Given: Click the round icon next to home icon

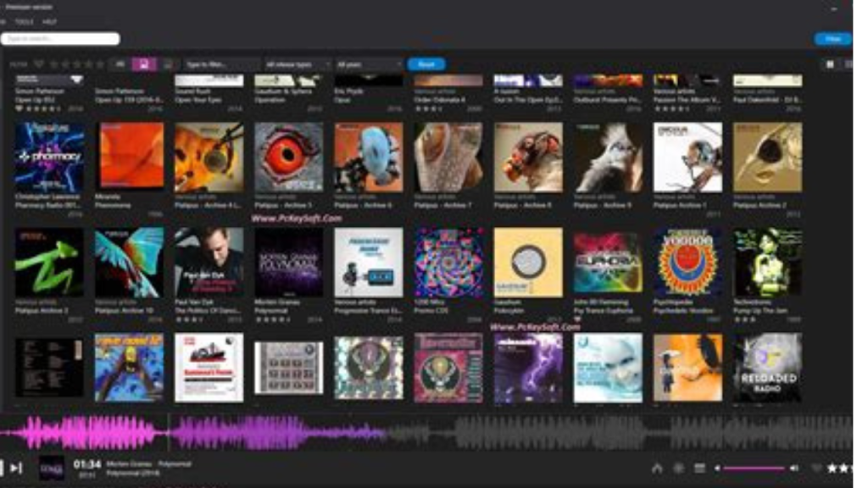Looking at the screenshot, I should (678, 468).
